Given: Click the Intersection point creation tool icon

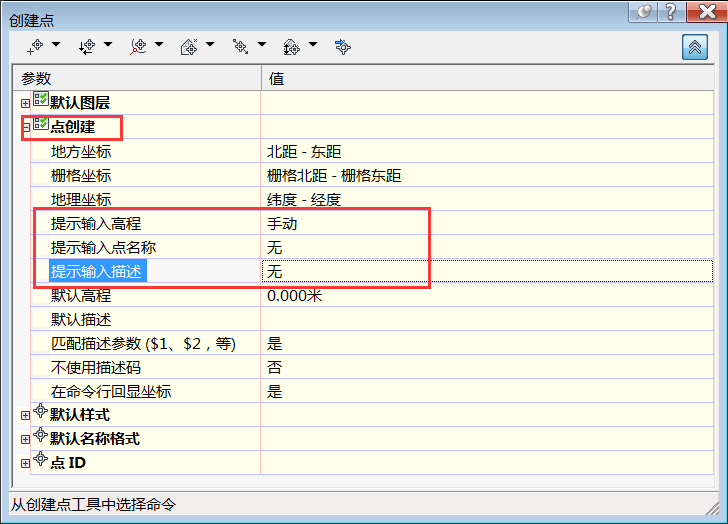Looking at the screenshot, I should point(87,47).
